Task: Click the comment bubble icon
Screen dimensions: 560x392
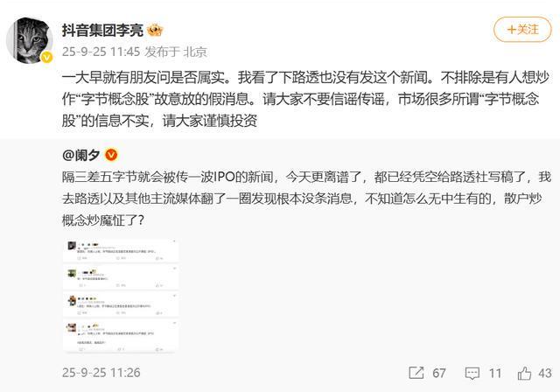Action: click(x=472, y=374)
